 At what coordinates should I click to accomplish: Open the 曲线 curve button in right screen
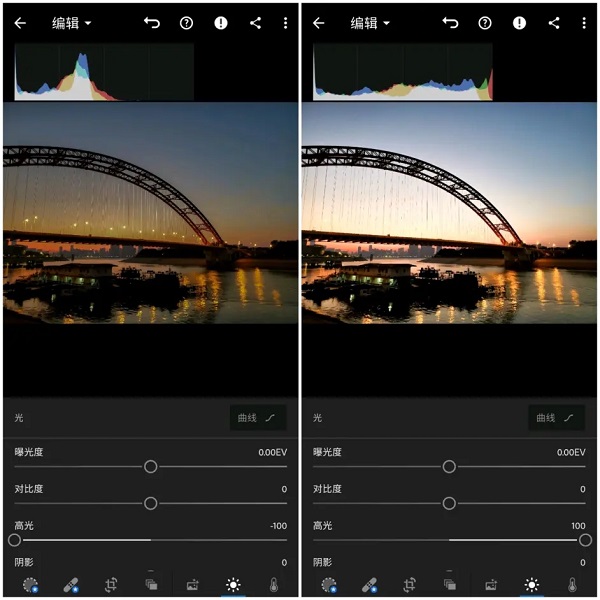click(x=555, y=418)
